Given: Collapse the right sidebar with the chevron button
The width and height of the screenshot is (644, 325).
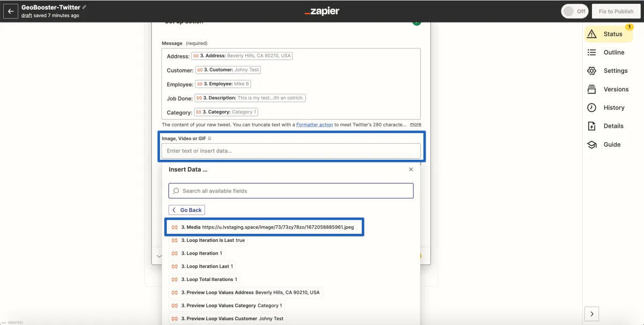Looking at the screenshot, I should [591, 314].
